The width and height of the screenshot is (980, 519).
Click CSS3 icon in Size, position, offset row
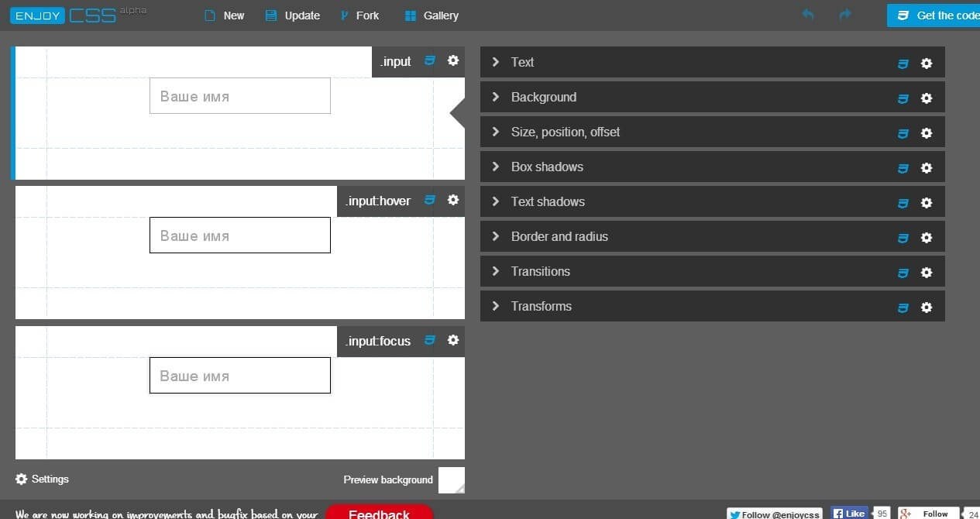pyautogui.click(x=903, y=133)
